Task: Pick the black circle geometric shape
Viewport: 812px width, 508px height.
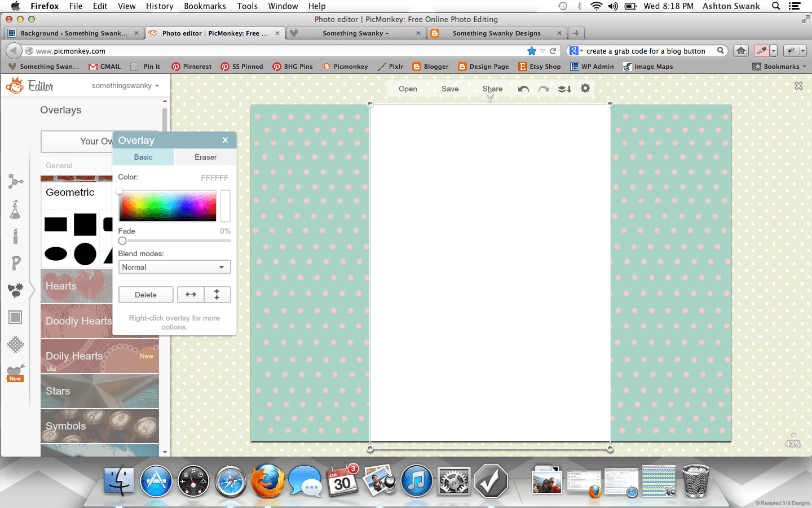Action: coord(85,254)
